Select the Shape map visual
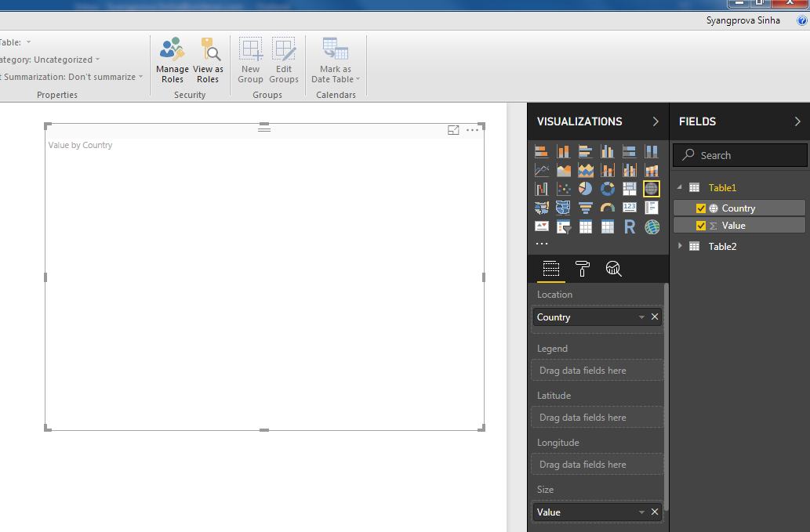 tap(563, 208)
